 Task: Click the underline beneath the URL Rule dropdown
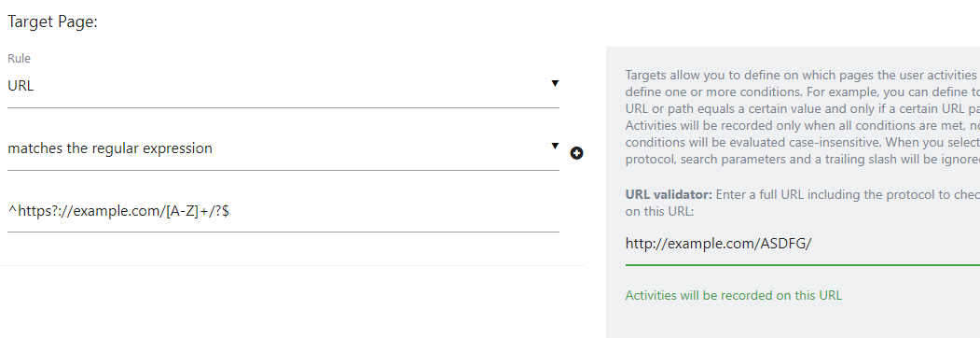coord(283,107)
